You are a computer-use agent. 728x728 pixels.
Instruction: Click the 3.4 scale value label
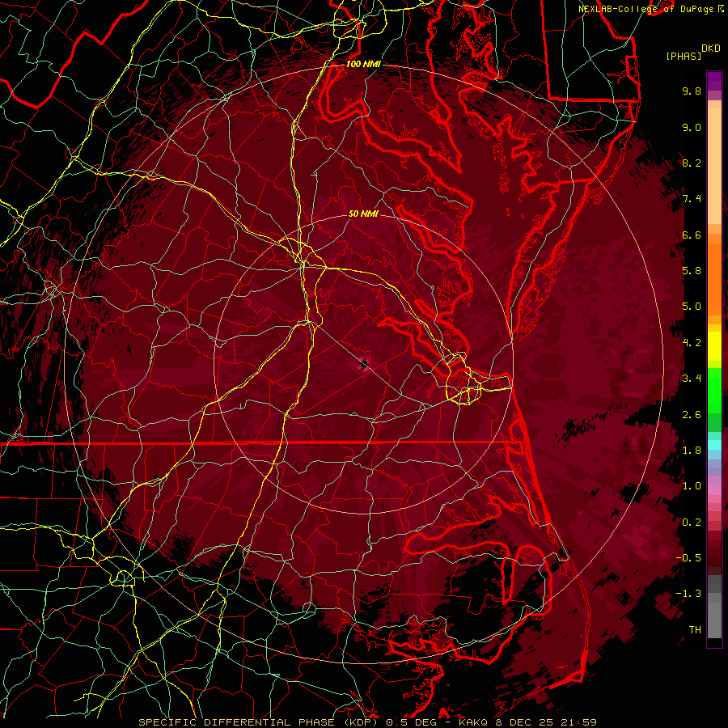point(692,379)
